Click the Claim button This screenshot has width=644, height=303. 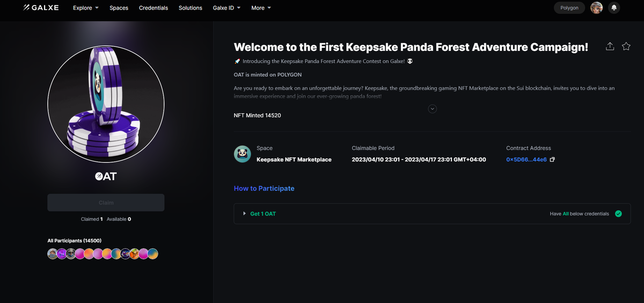[x=106, y=203]
